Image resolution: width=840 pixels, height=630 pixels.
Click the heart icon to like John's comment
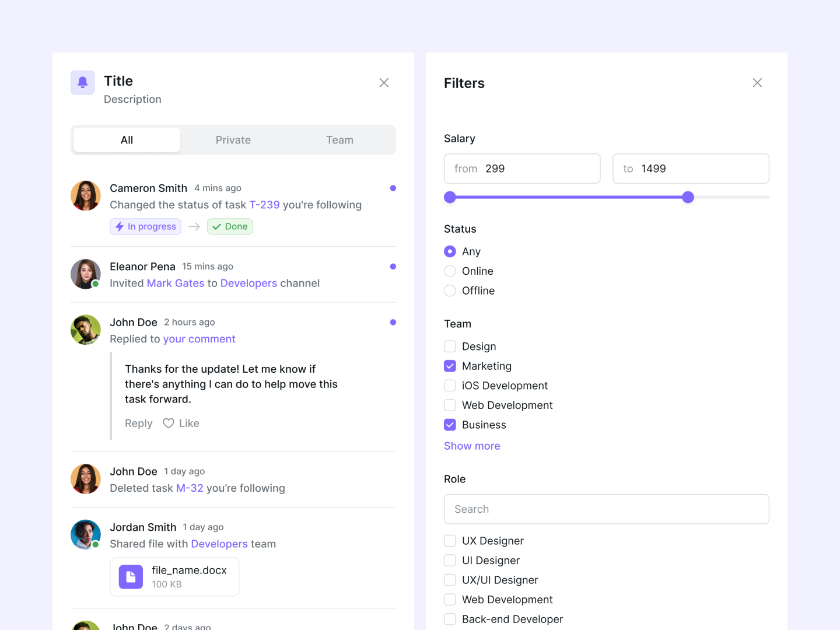169,423
